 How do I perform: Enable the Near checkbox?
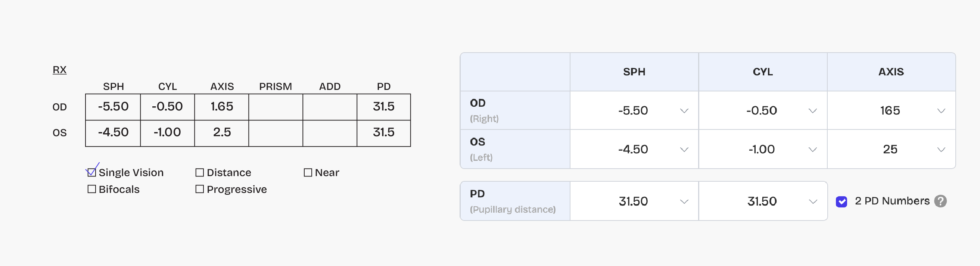coord(307,172)
